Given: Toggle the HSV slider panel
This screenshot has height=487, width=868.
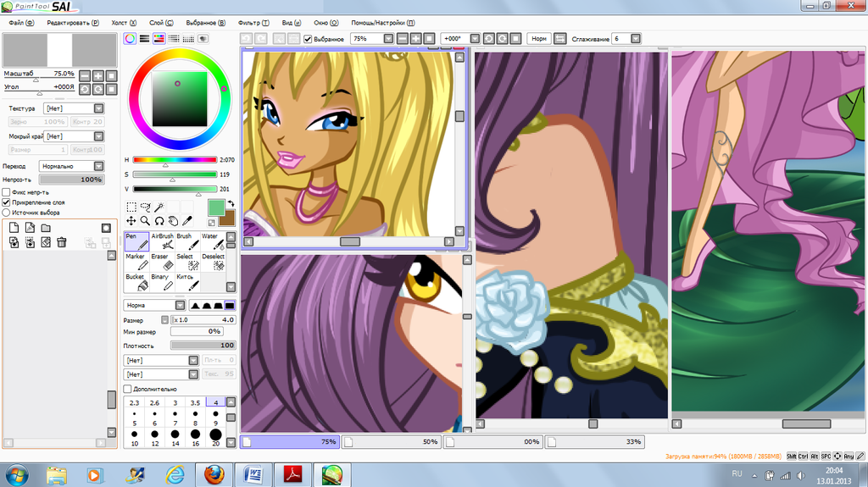Looking at the screenshot, I should pyautogui.click(x=159, y=39).
